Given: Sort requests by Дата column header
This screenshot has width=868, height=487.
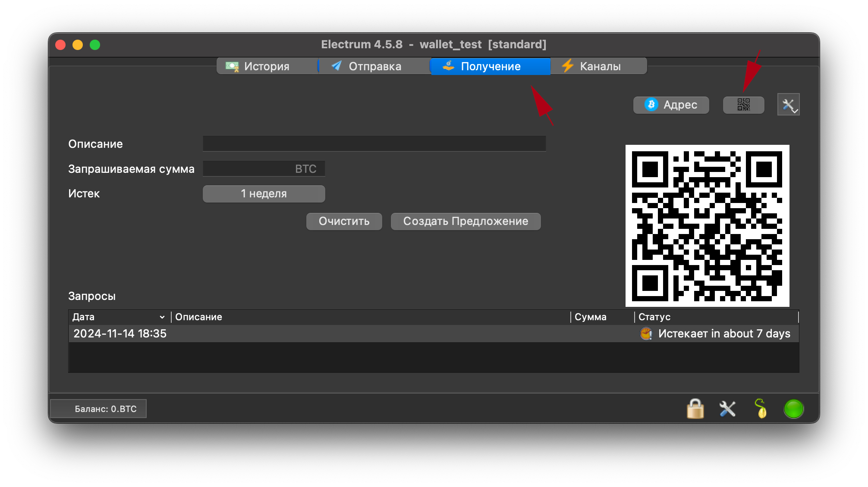Looking at the screenshot, I should coord(119,317).
